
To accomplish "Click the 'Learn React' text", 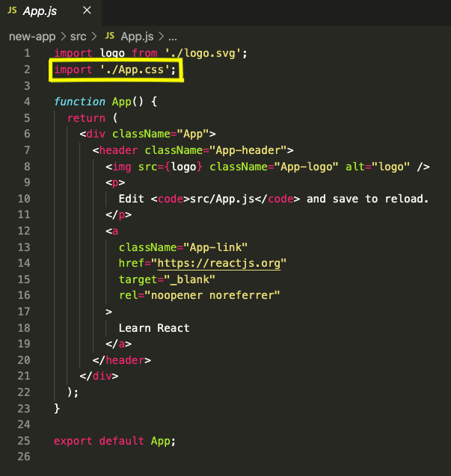I will click(x=154, y=328).
